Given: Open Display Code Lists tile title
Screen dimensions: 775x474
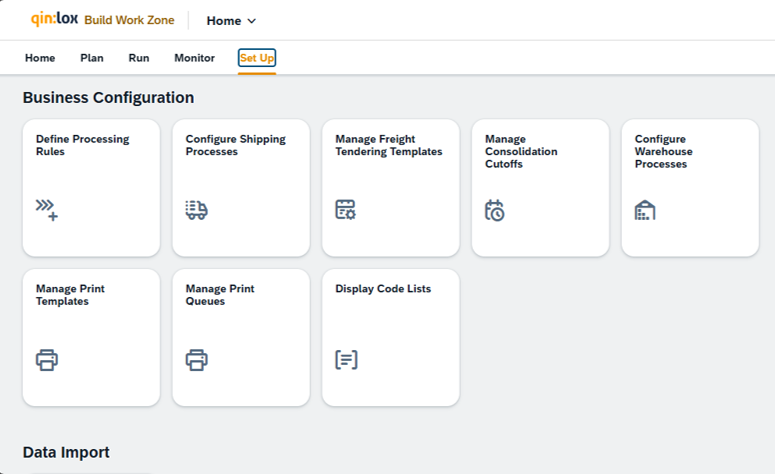Looking at the screenshot, I should (x=383, y=289).
